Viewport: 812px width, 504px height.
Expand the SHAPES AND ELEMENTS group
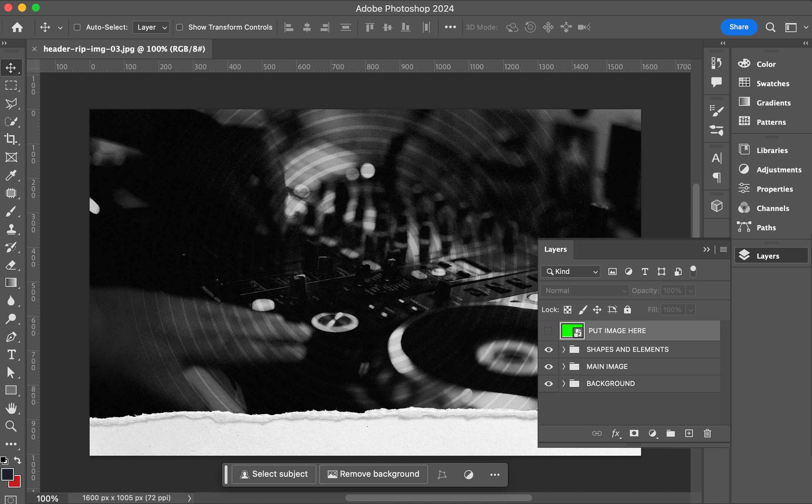564,350
